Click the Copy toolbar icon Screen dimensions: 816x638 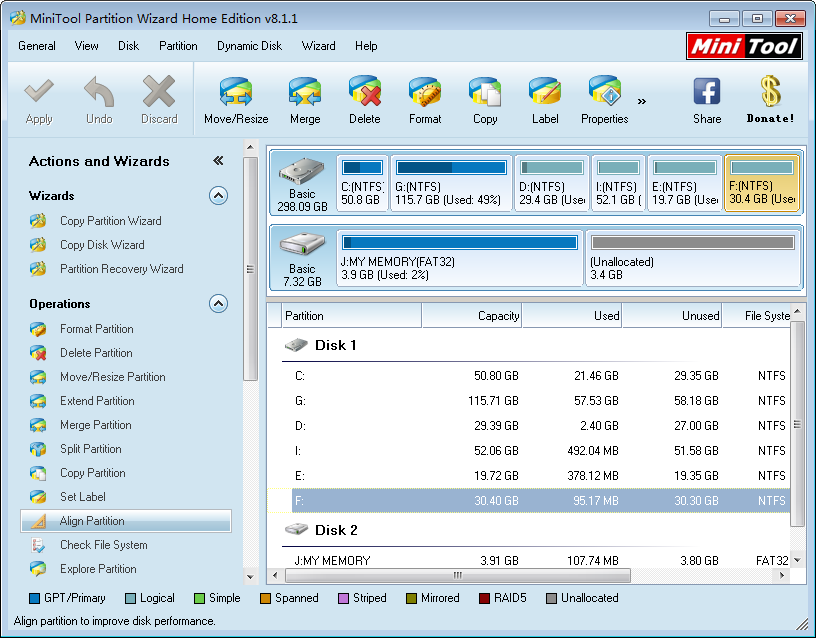485,91
